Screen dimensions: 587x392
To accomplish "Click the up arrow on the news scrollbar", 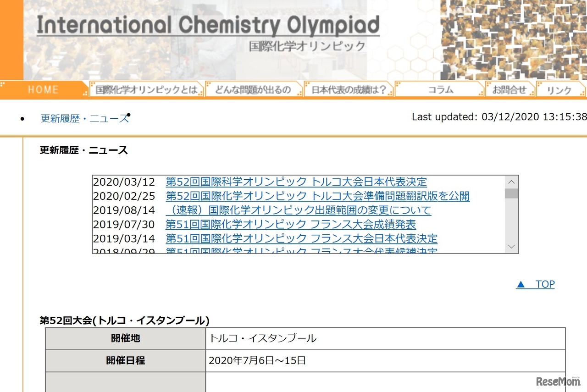I will [x=511, y=182].
